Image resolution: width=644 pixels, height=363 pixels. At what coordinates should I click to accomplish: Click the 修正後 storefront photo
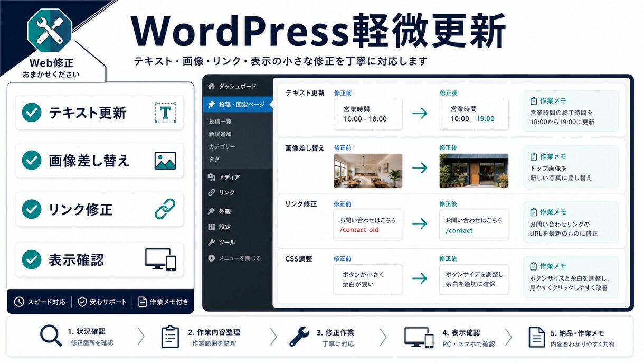click(474, 171)
